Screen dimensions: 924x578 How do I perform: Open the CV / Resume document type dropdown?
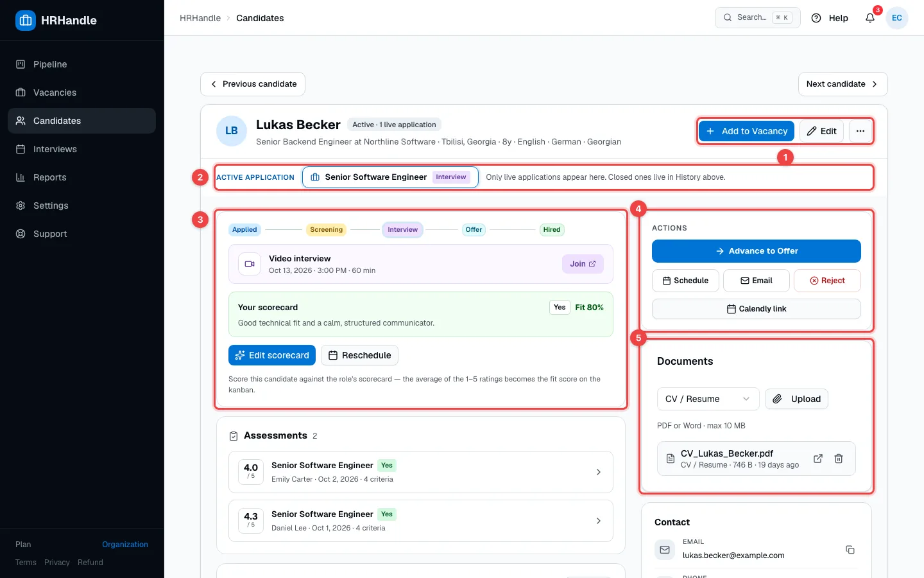(x=708, y=399)
